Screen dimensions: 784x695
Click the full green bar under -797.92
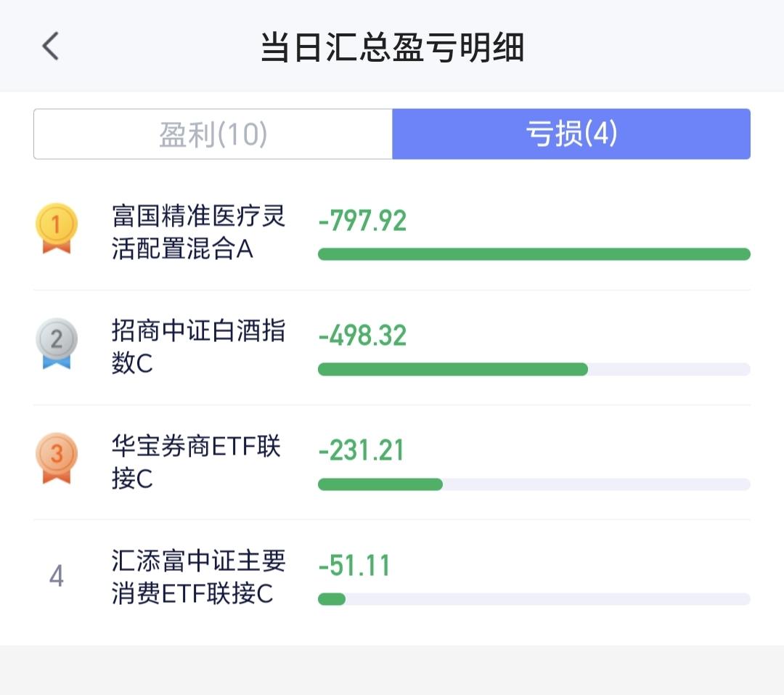534,254
